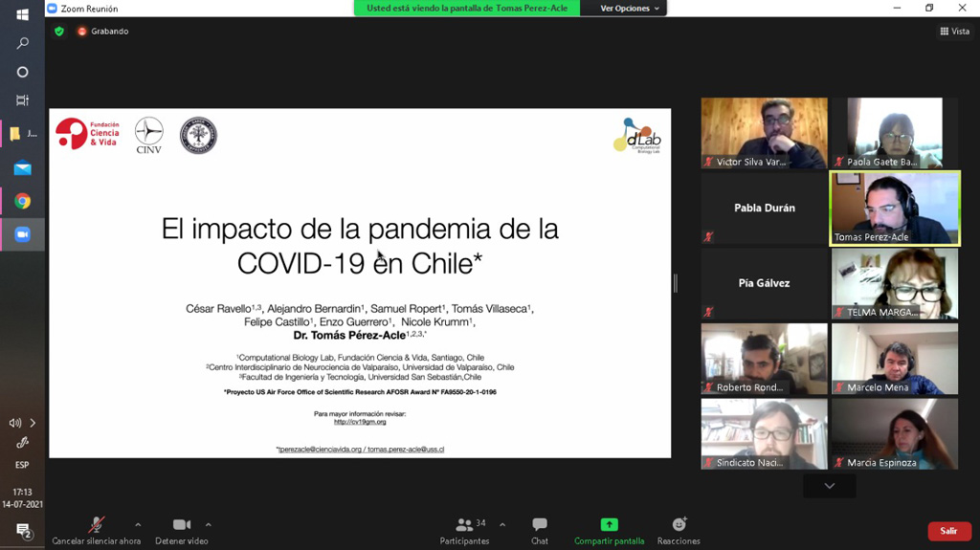The height and width of the screenshot is (550, 980).
Task: Expand the arrow next to Participantes
Action: click(502, 524)
